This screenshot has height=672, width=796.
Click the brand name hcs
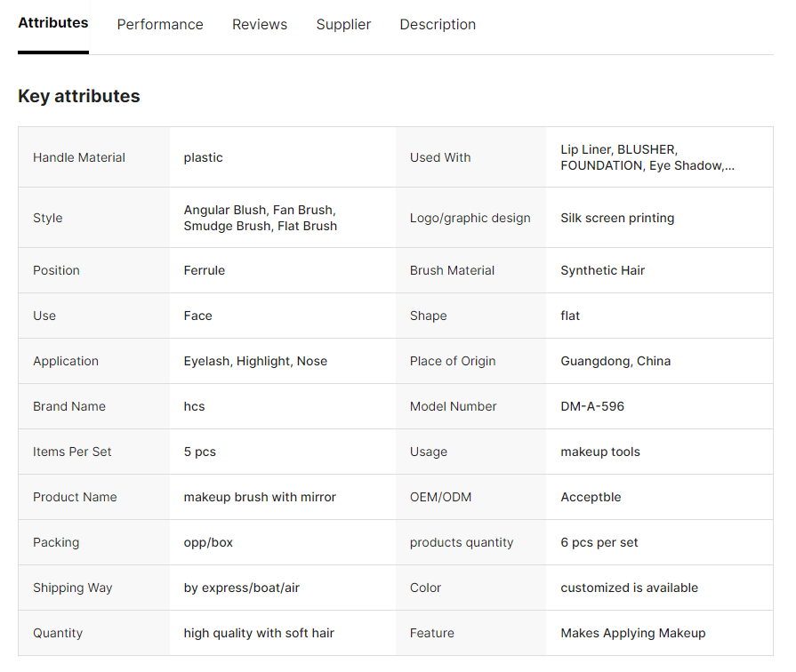[194, 406]
